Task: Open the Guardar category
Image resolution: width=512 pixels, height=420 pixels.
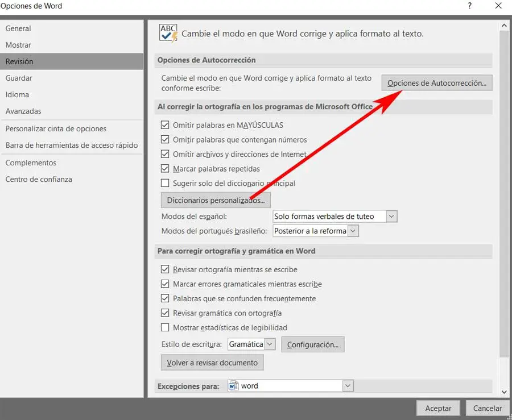Action: tap(72, 78)
